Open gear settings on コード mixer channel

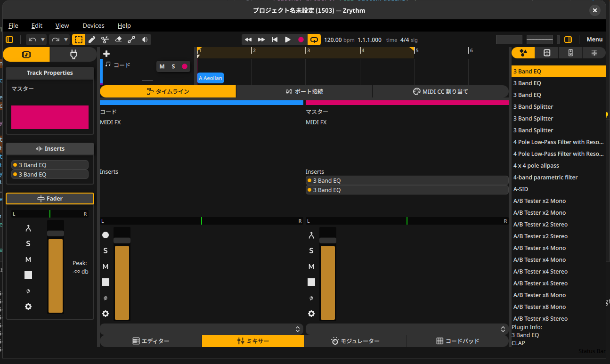[x=106, y=314]
